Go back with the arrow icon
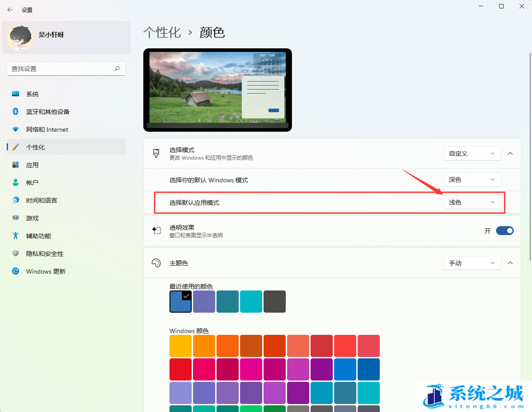The width and height of the screenshot is (532, 412). [10, 10]
